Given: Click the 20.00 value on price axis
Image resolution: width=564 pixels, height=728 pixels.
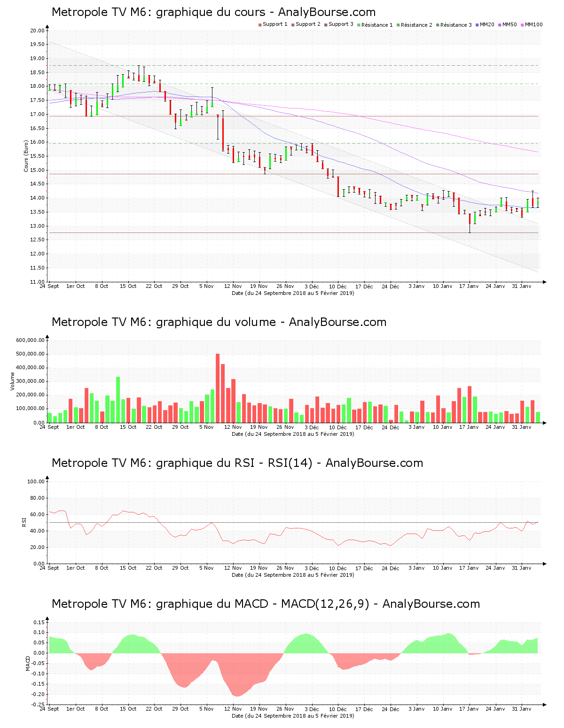Looking at the screenshot, I should pyautogui.click(x=37, y=31).
